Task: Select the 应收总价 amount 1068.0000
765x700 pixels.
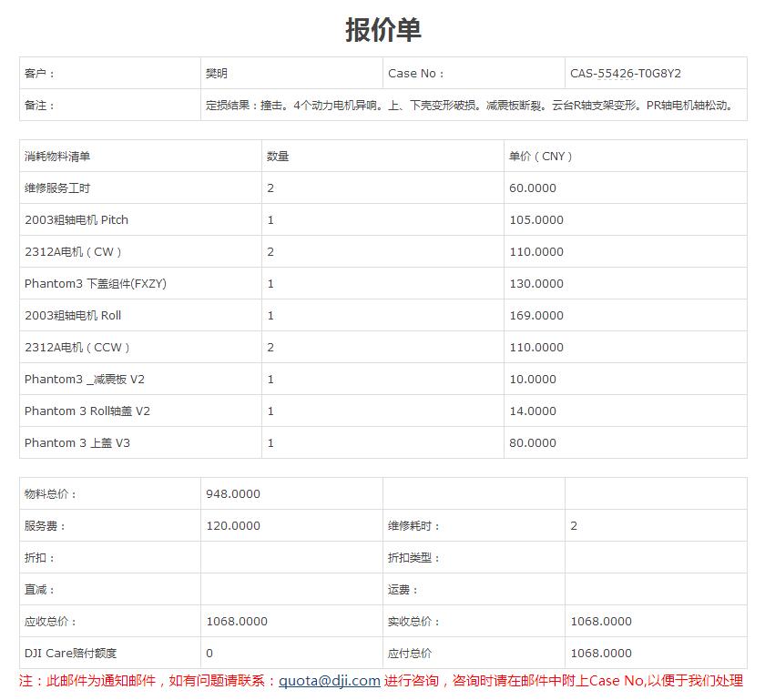Action: 237,621
